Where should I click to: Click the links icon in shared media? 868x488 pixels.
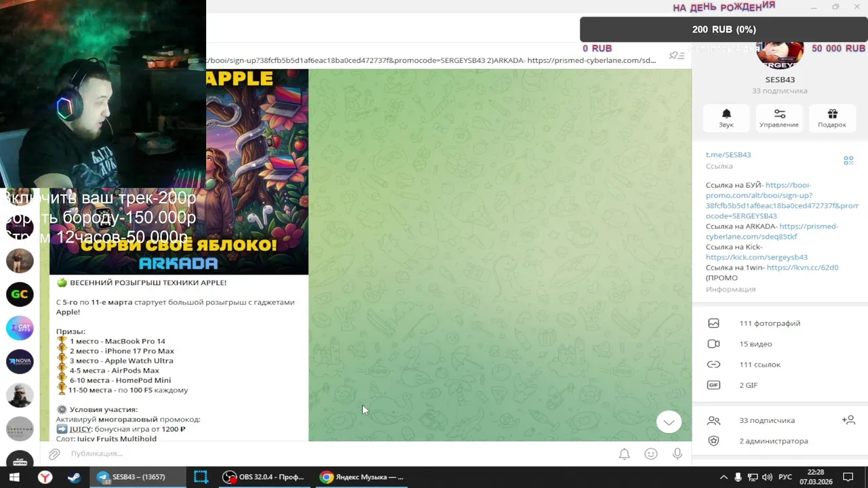tap(713, 365)
